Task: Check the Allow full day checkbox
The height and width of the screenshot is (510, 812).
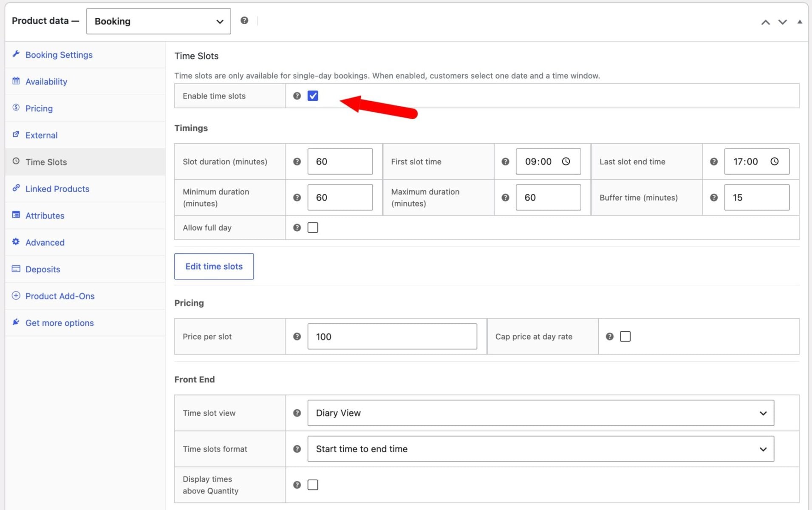Action: (313, 228)
